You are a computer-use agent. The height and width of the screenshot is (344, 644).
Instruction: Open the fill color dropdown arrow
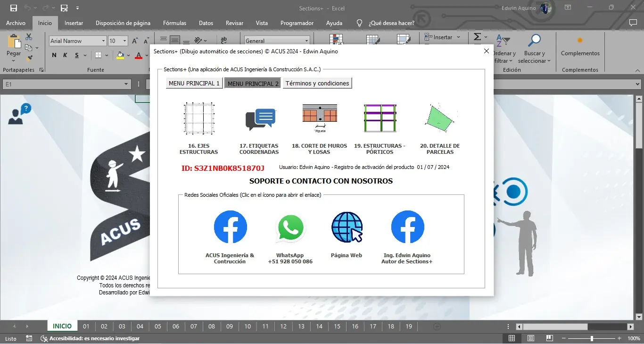pos(128,56)
